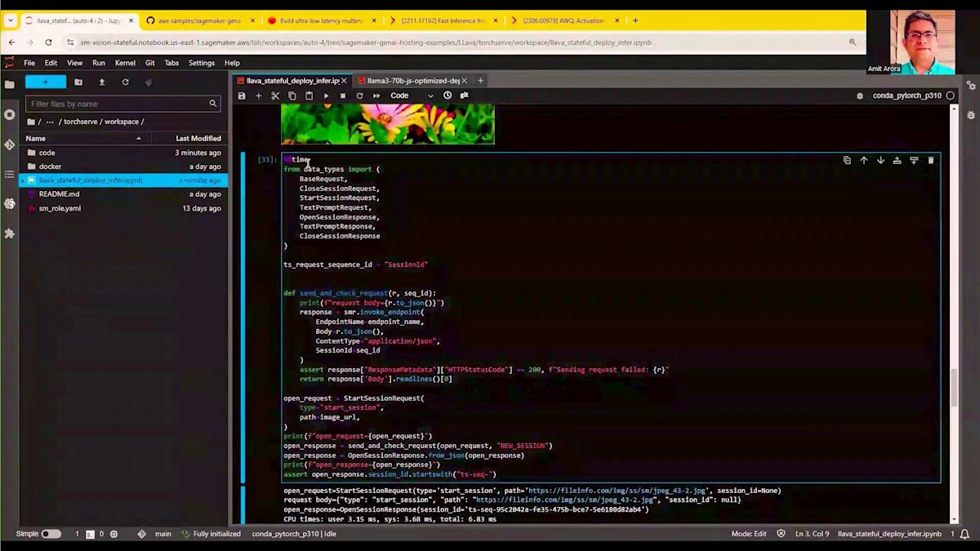Image resolution: width=980 pixels, height=551 pixels.
Task: Copy selected cell in the notebook toolbar
Action: (292, 96)
